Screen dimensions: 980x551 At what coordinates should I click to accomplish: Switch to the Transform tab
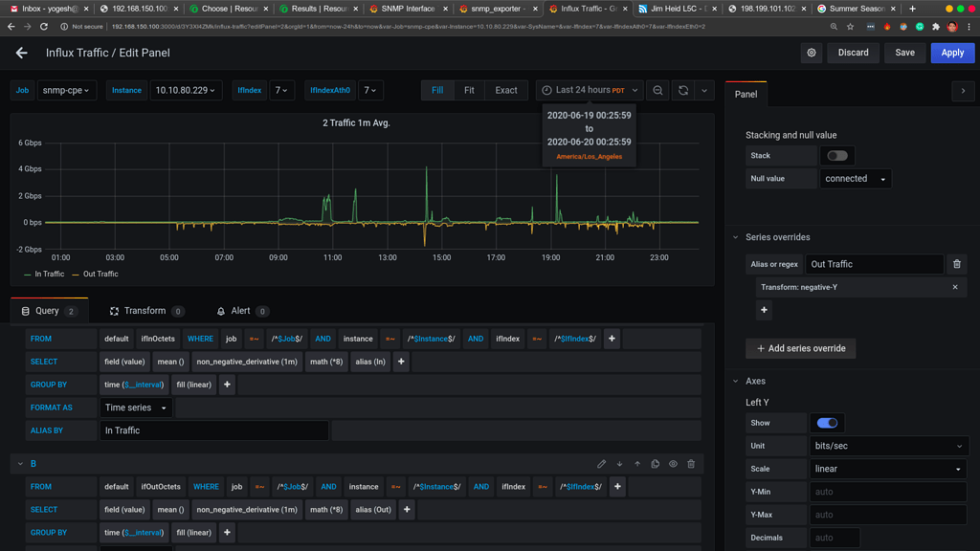click(145, 310)
